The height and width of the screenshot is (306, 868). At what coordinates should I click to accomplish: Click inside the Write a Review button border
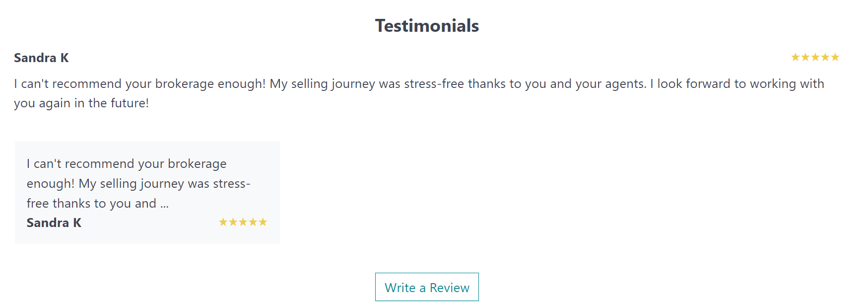[x=427, y=287]
